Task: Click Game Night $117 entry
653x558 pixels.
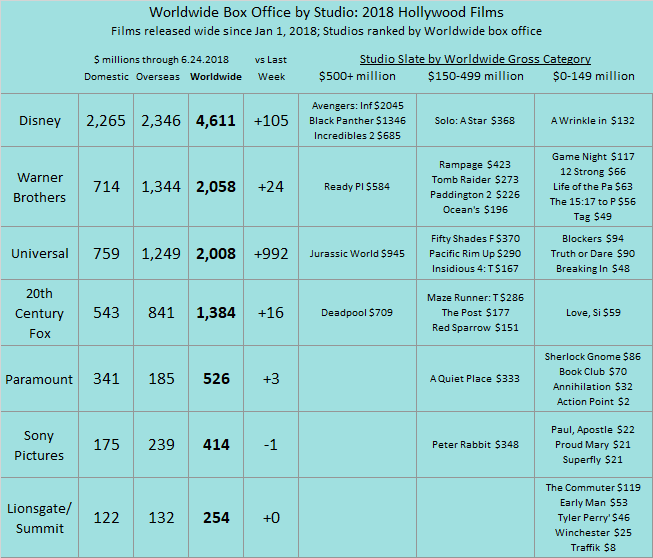Action: 593,157
